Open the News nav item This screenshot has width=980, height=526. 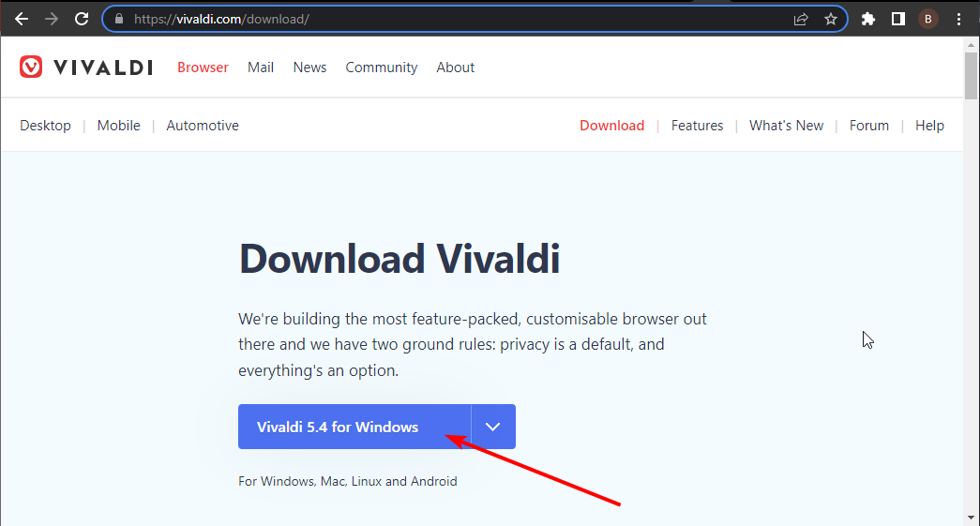[309, 68]
